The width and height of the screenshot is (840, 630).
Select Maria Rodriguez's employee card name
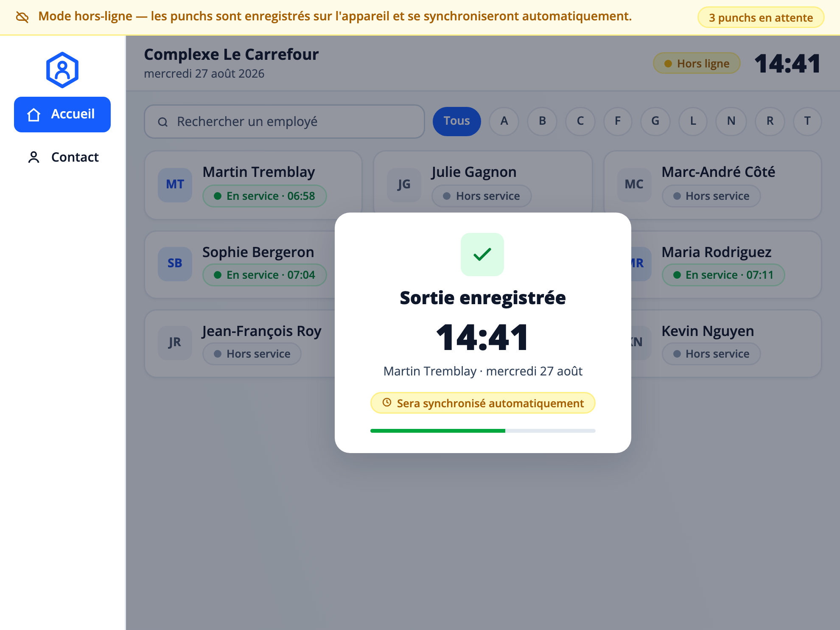[717, 252]
